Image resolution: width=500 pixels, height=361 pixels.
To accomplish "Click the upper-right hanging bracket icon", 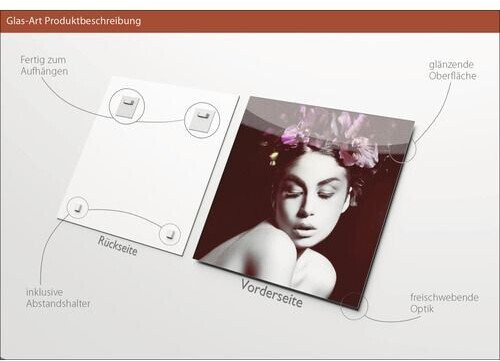I will click(x=202, y=121).
